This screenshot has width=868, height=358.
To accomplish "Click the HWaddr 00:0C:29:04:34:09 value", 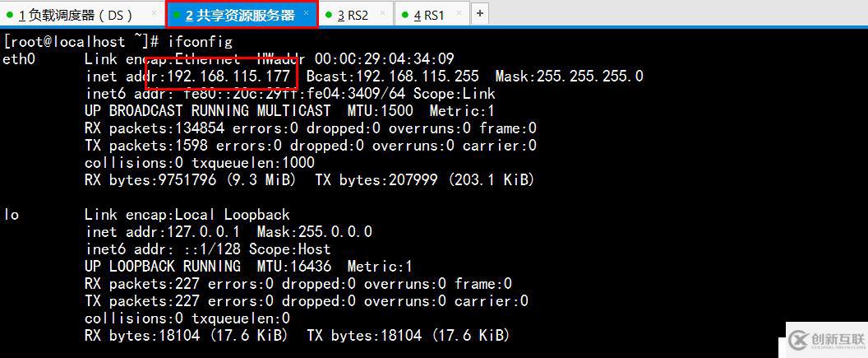I will click(356, 58).
